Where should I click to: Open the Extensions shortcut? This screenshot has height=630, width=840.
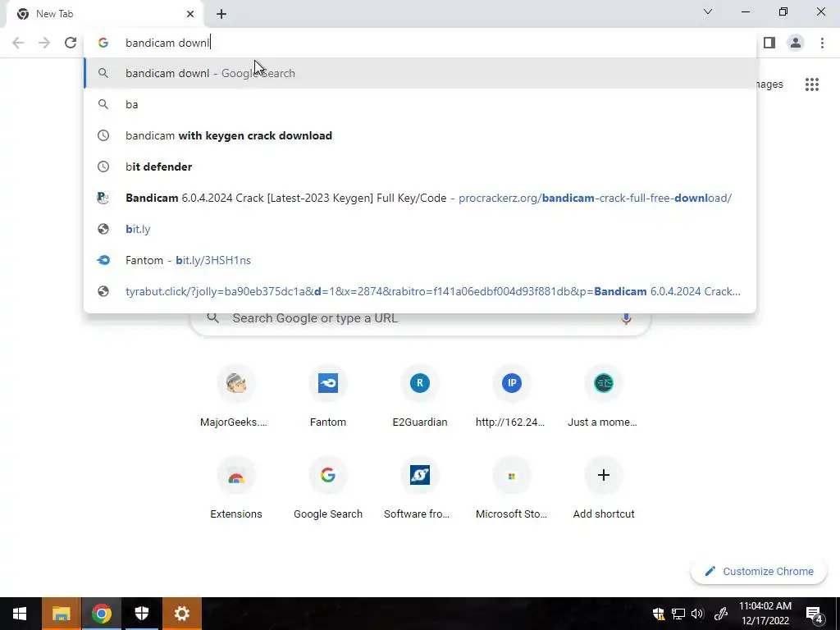235,489
